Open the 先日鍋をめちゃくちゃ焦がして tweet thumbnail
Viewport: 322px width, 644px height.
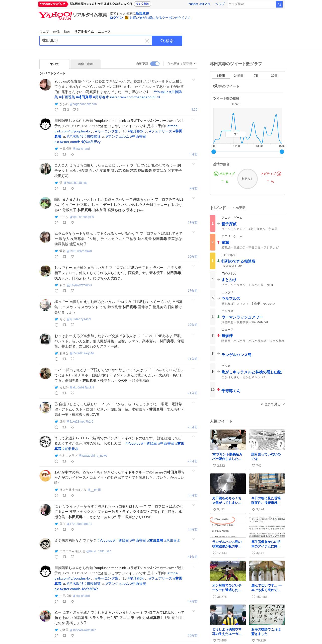[228, 484]
